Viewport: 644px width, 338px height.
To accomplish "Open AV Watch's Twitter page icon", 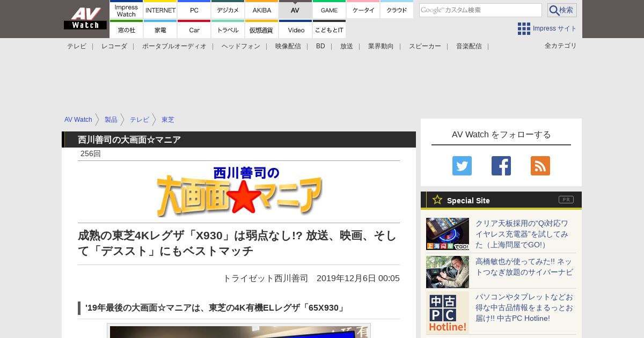I will (x=462, y=166).
